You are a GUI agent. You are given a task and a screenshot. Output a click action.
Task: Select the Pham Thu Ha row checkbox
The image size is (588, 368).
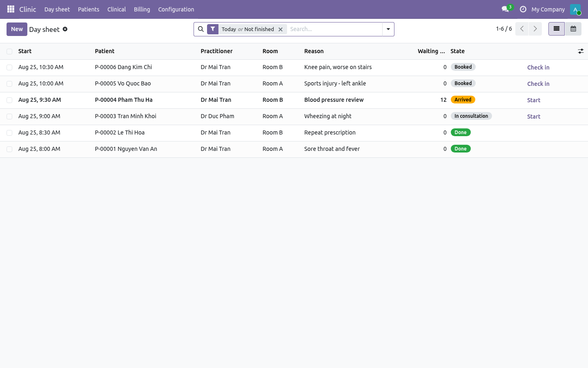pos(9,100)
